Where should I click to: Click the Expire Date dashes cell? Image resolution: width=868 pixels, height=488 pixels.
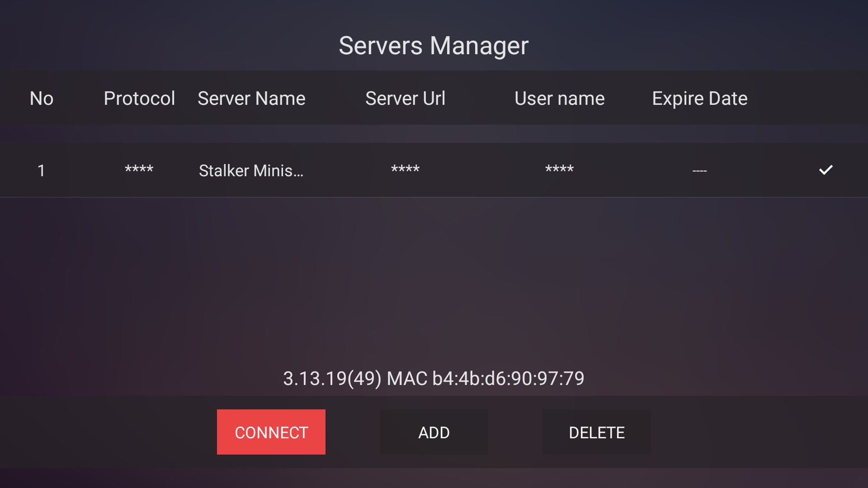click(699, 171)
